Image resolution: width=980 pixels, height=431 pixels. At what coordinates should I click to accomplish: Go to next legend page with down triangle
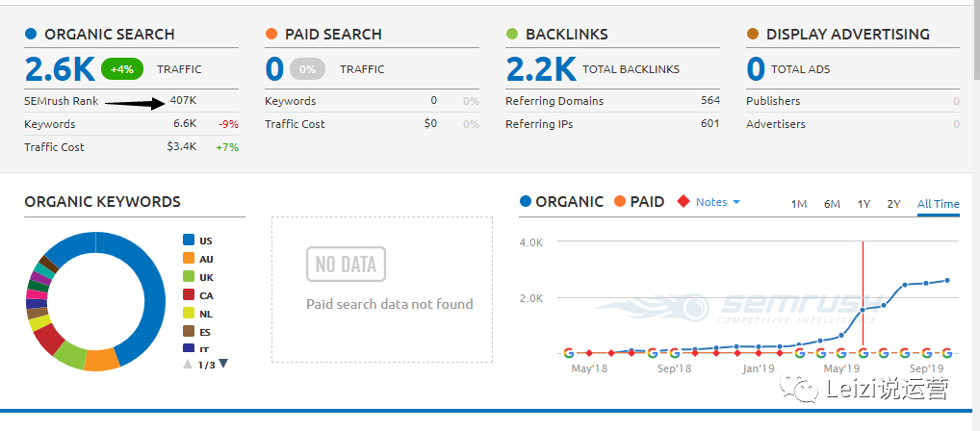tap(223, 365)
